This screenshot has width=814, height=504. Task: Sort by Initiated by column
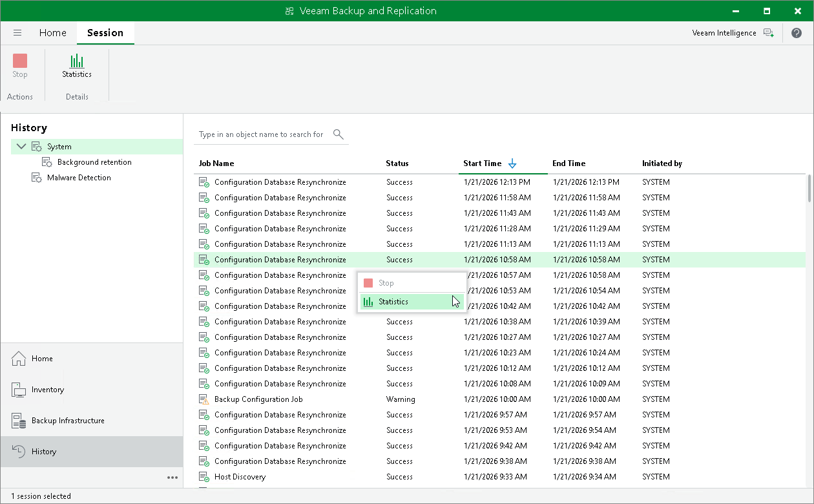point(662,163)
